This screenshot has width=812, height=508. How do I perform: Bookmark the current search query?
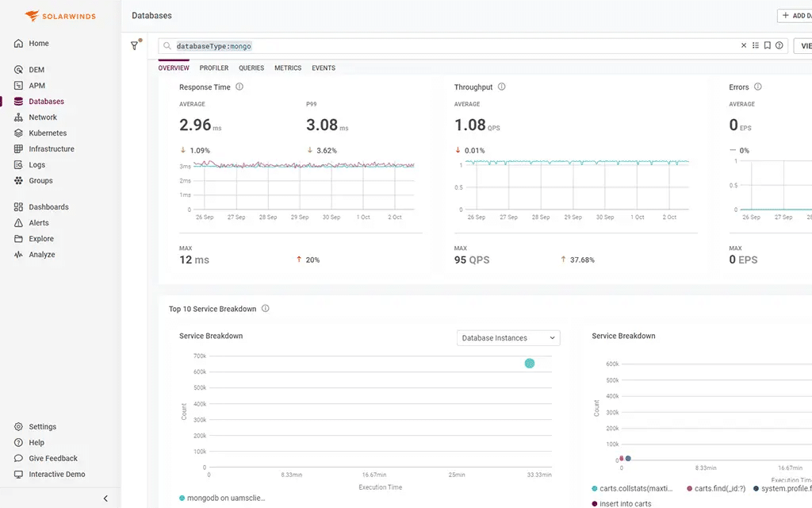tap(768, 45)
